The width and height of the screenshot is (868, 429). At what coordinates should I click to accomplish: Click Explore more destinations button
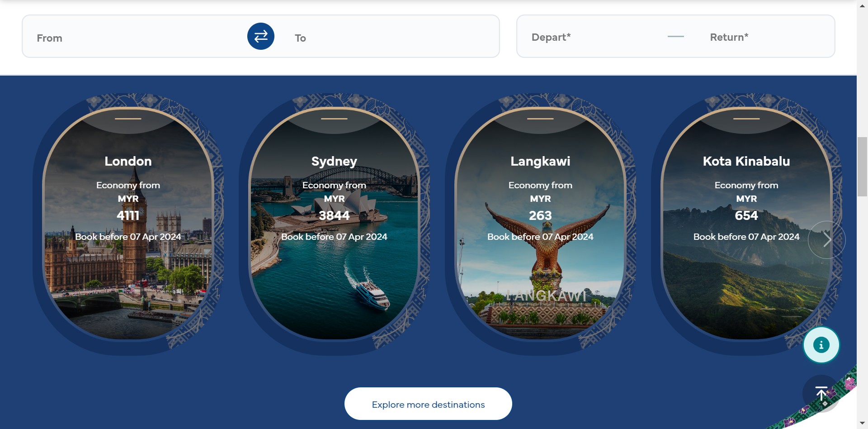pyautogui.click(x=428, y=404)
